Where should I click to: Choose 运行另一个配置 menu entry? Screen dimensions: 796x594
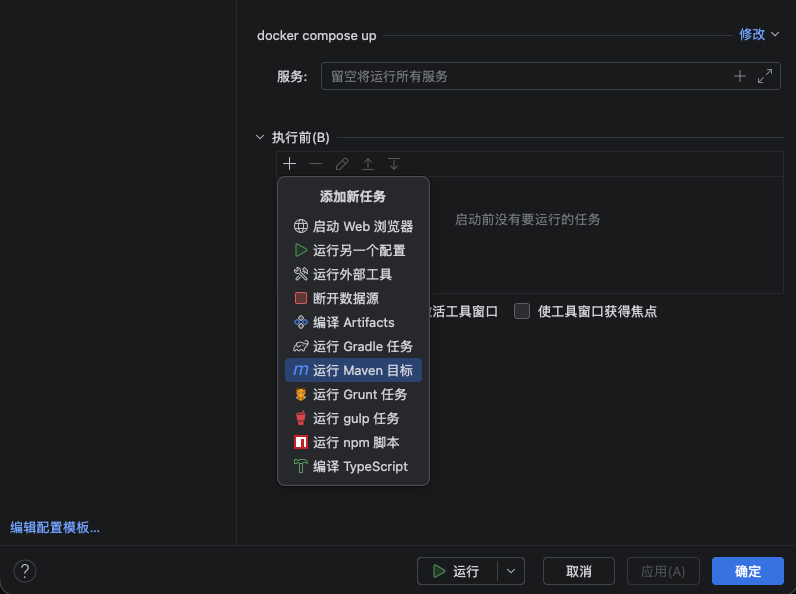tap(353, 250)
